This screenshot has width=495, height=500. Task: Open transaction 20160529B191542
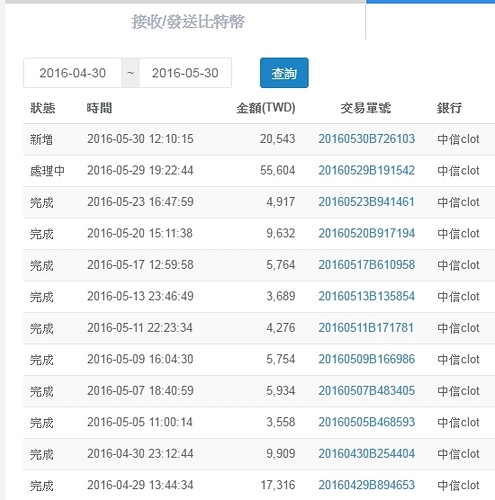pyautogui.click(x=366, y=171)
